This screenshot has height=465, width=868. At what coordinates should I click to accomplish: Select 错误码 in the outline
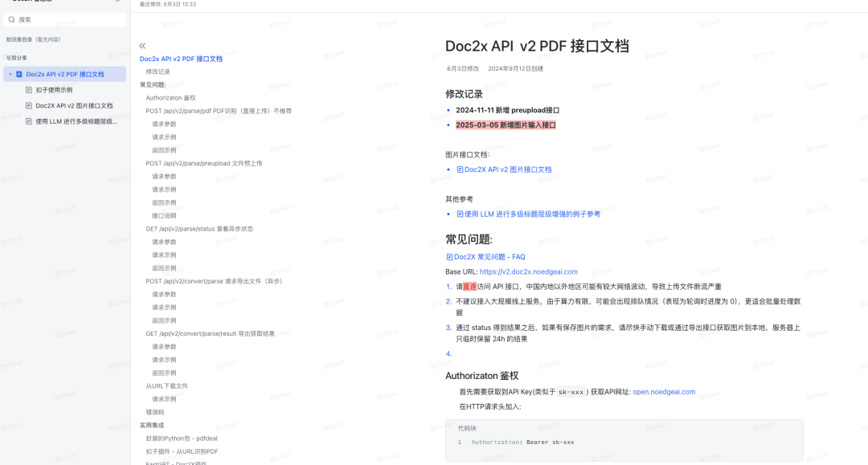pos(155,413)
